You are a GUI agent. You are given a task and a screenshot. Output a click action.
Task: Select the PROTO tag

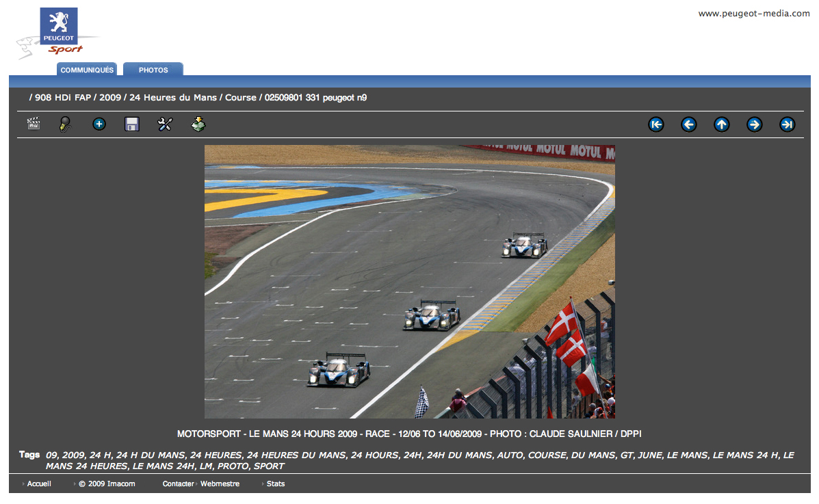pyautogui.click(x=233, y=466)
